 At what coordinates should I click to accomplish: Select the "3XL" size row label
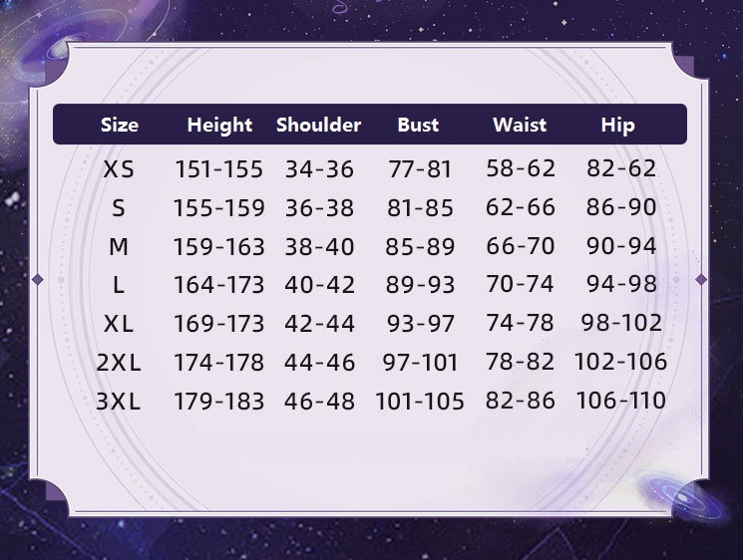tap(119, 402)
